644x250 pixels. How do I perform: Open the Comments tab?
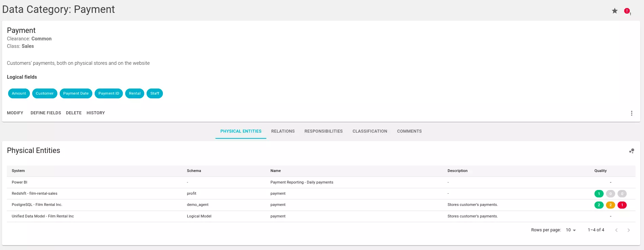(409, 131)
